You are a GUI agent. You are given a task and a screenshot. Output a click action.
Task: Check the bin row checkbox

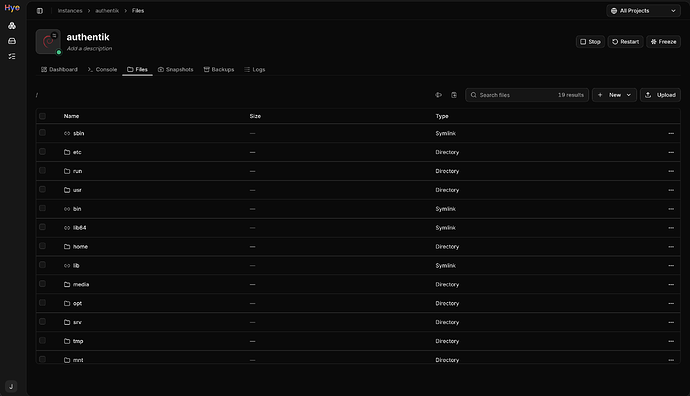pos(42,208)
